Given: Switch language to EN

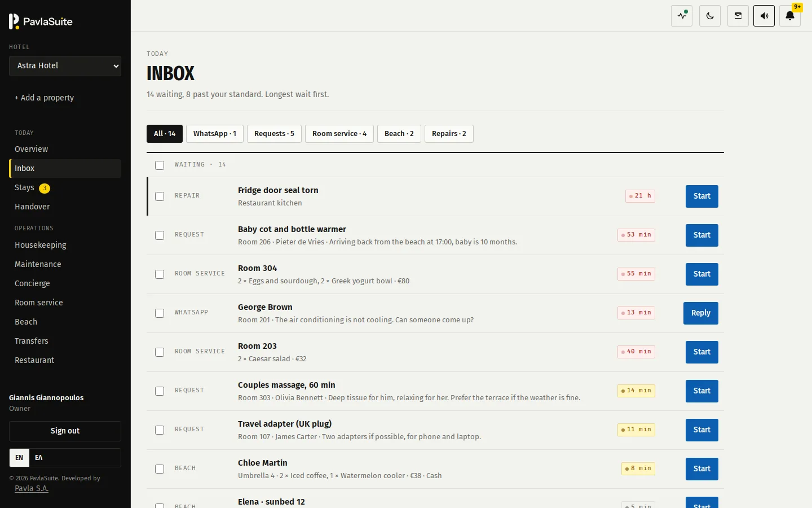Looking at the screenshot, I should click(19, 458).
